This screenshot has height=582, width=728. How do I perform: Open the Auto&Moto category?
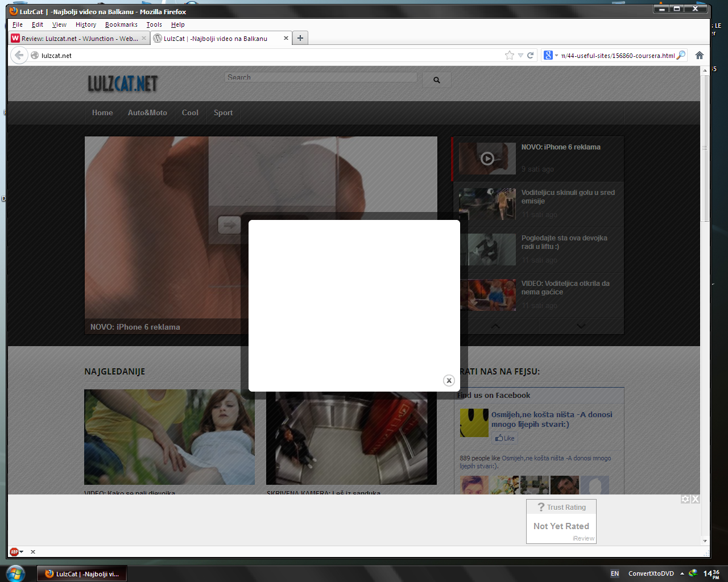147,113
